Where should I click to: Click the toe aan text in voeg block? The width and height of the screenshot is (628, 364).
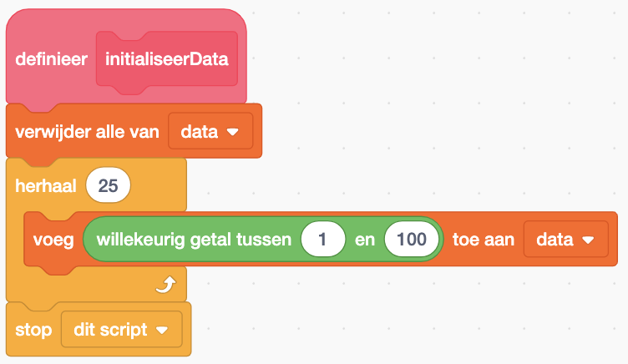point(482,240)
